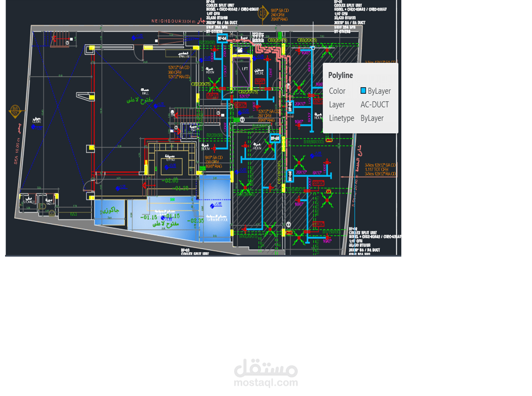532x396 pixels.
Task: Select the 9X9" SA CD 240 CFM note
Action: click(279, 15)
